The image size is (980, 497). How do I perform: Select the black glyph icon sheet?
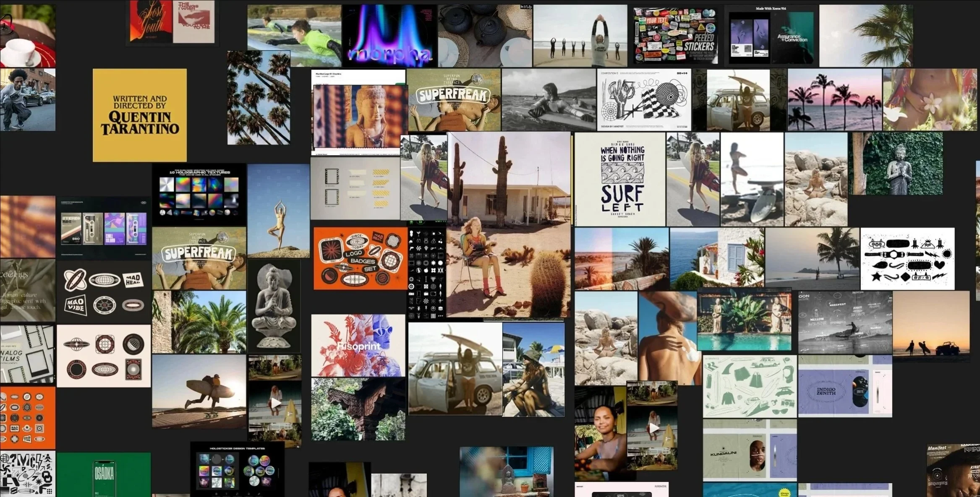pos(426,274)
